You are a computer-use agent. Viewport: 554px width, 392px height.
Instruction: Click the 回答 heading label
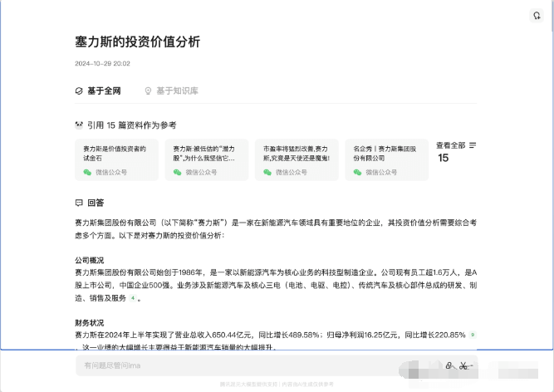pos(96,203)
